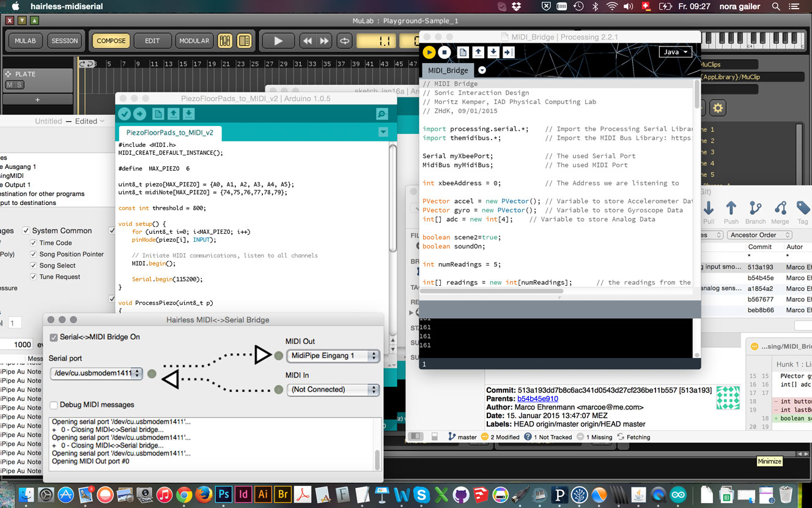The width and height of the screenshot is (812, 508).
Task: Create new sketch in Processing toolbar
Action: point(463,53)
